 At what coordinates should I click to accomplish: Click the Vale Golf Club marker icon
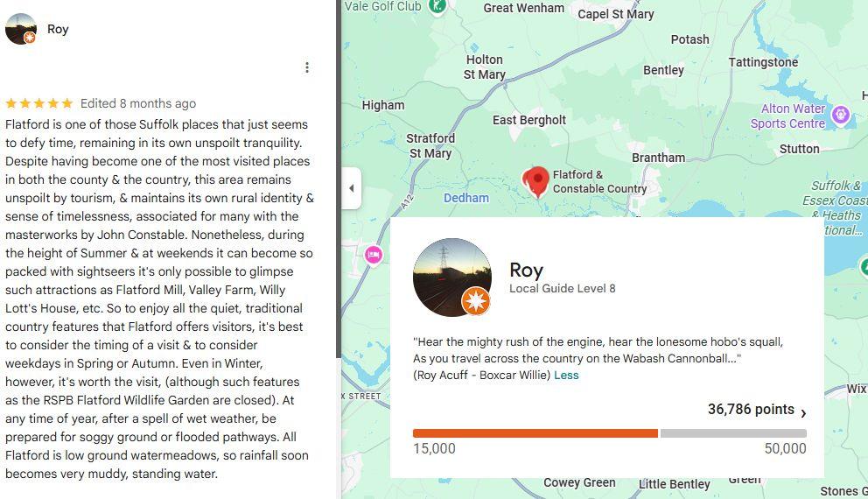point(437,7)
